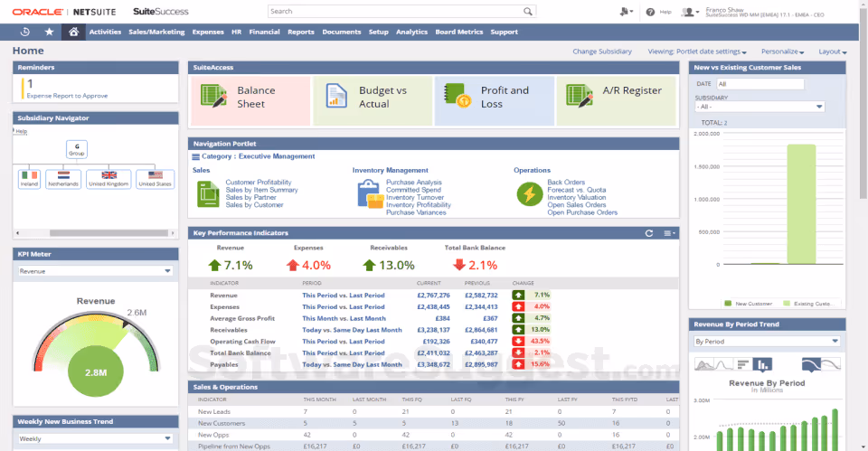
Task: Expand the Personalize menu
Action: tap(782, 52)
